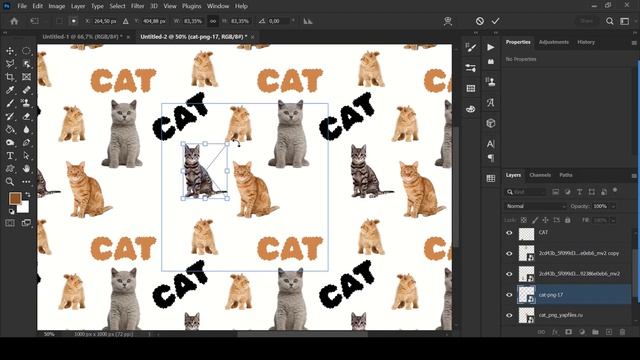Open the Fill value dropdown arrow

coord(613,220)
